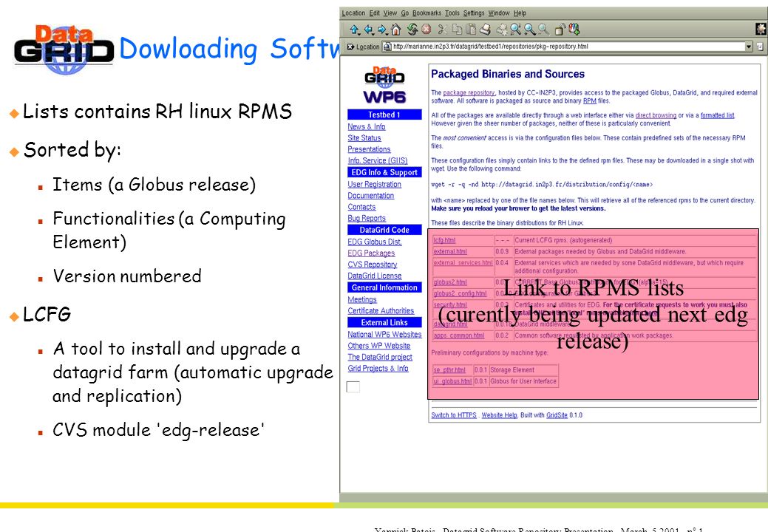Viewport: 768px width, 532px height.
Task: Open the Meetings sidebar link
Action: point(362,299)
